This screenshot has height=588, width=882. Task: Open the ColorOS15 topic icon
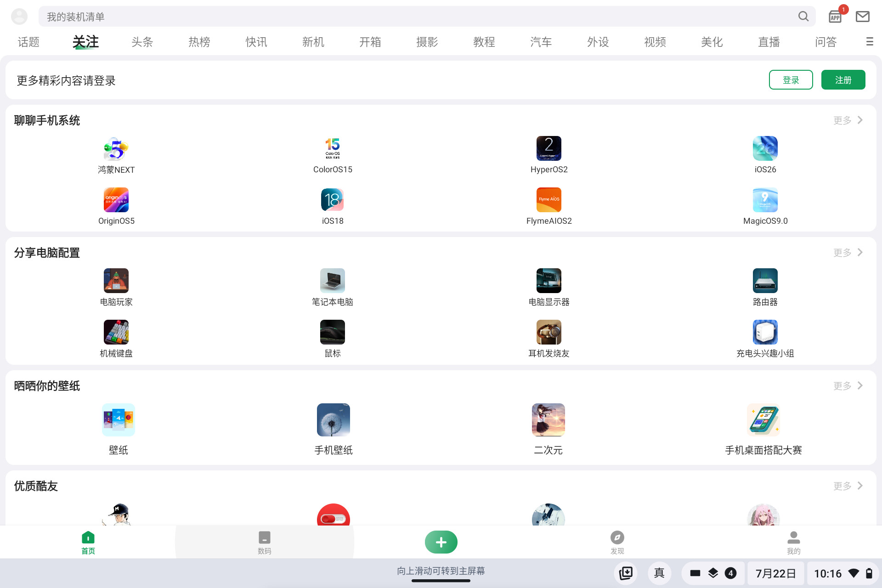pos(333,148)
